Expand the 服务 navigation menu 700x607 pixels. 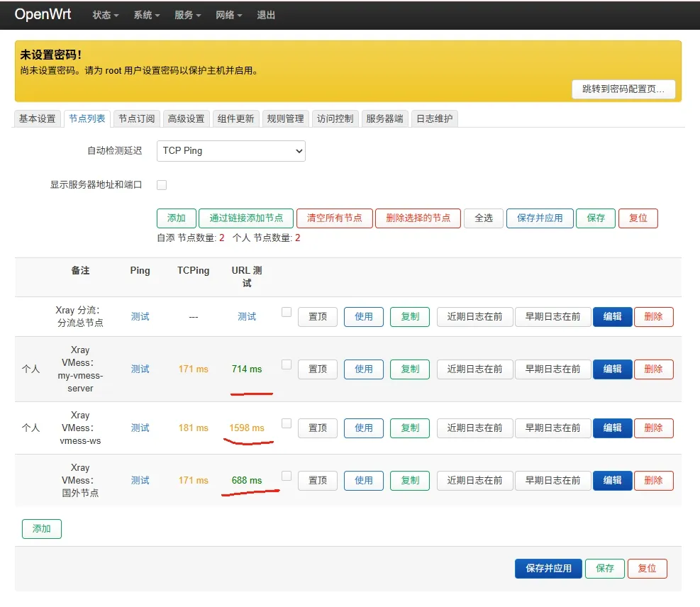coord(187,15)
